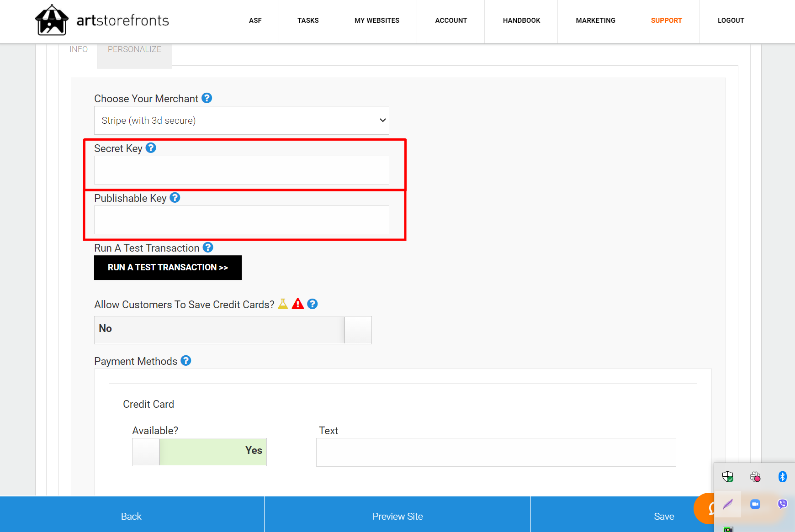795x532 pixels.
Task: Click RUN A TEST TRANSACTION button
Action: 168,268
